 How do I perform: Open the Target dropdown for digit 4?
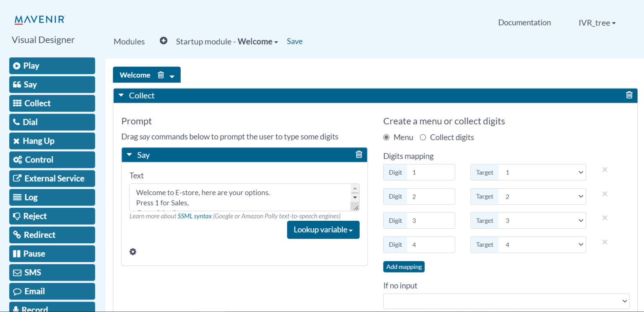(x=542, y=245)
